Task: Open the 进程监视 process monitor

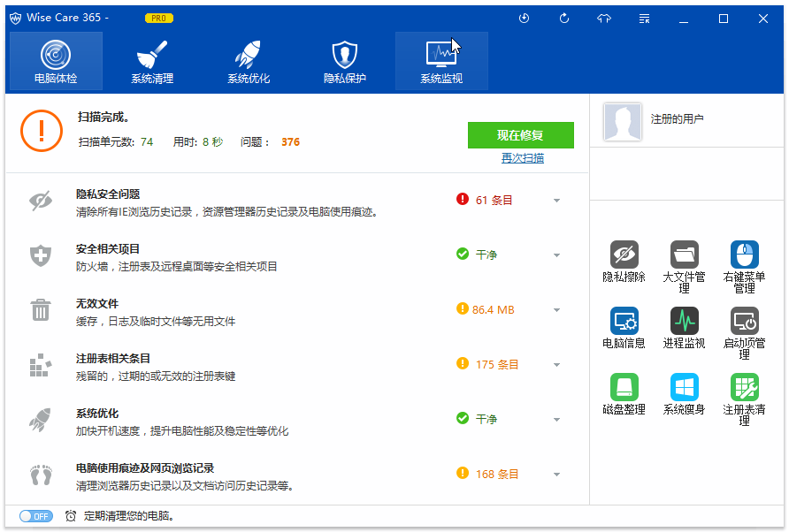Action: tap(684, 321)
